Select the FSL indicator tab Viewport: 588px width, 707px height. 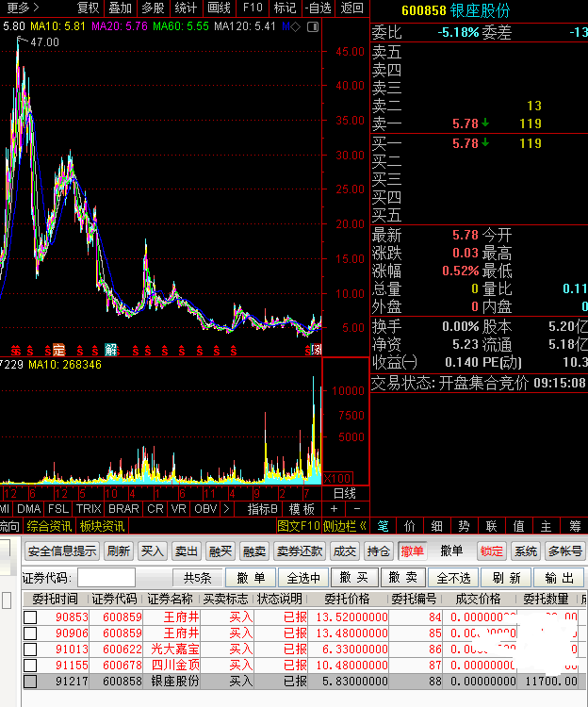click(58, 509)
